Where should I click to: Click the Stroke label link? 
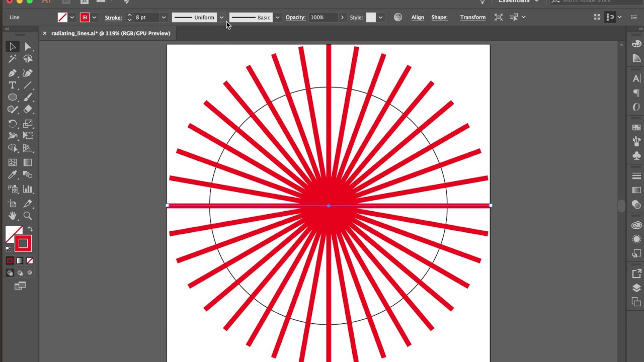pos(113,18)
